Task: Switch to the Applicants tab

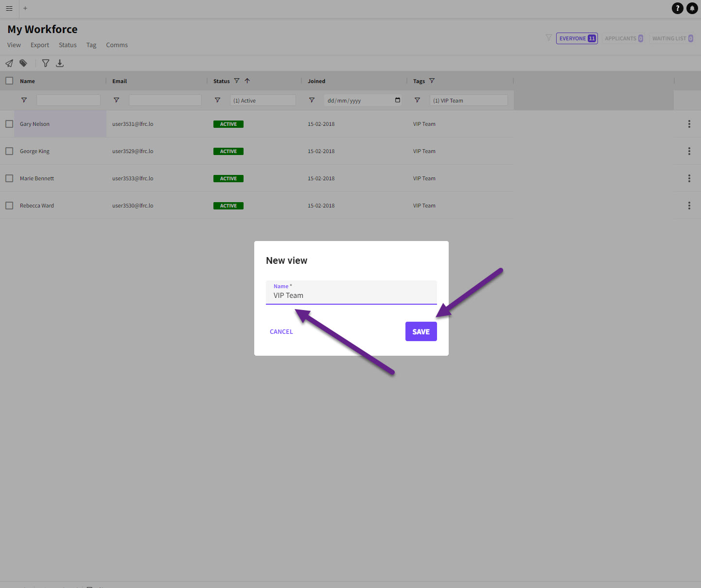Action: [x=623, y=38]
